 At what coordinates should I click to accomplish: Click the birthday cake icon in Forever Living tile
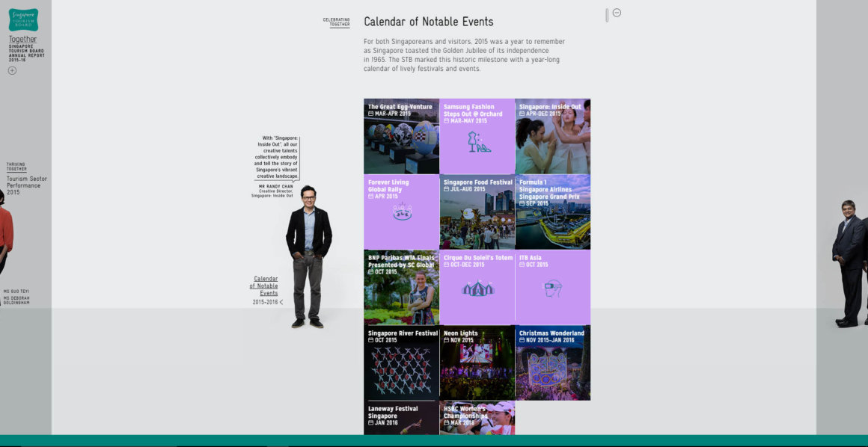pos(402,213)
